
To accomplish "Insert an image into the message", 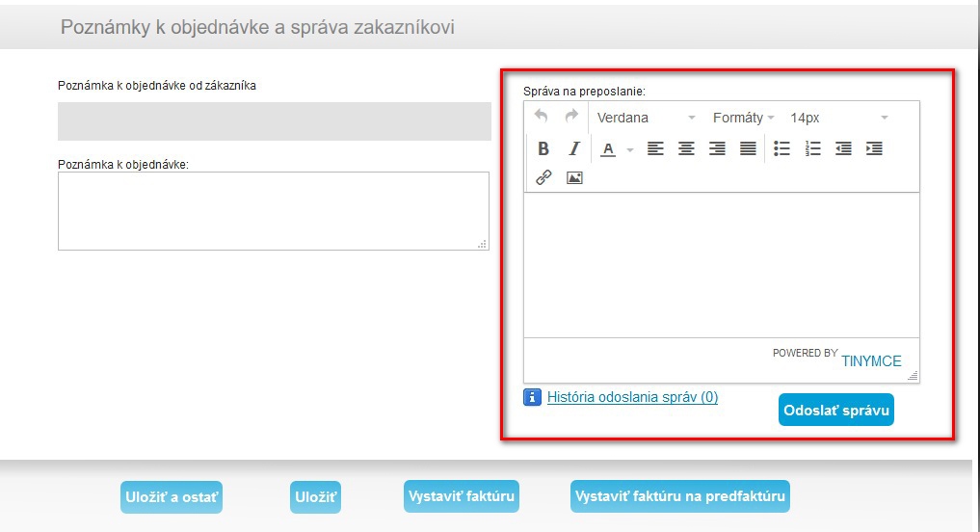I will (574, 177).
